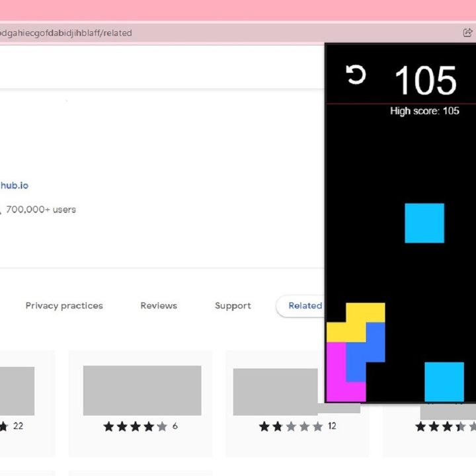Click the yellow S-shaped block
This screenshot has height=476, width=476.
pyautogui.click(x=356, y=323)
